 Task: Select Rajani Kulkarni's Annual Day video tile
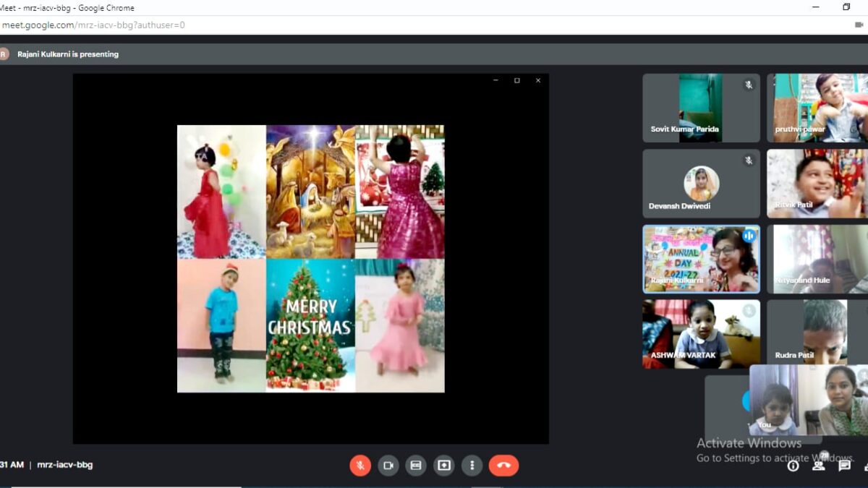pyautogui.click(x=701, y=259)
